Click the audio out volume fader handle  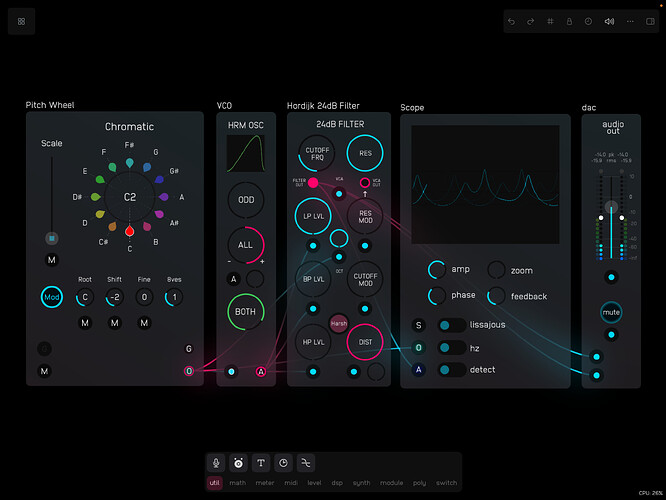click(x=612, y=208)
